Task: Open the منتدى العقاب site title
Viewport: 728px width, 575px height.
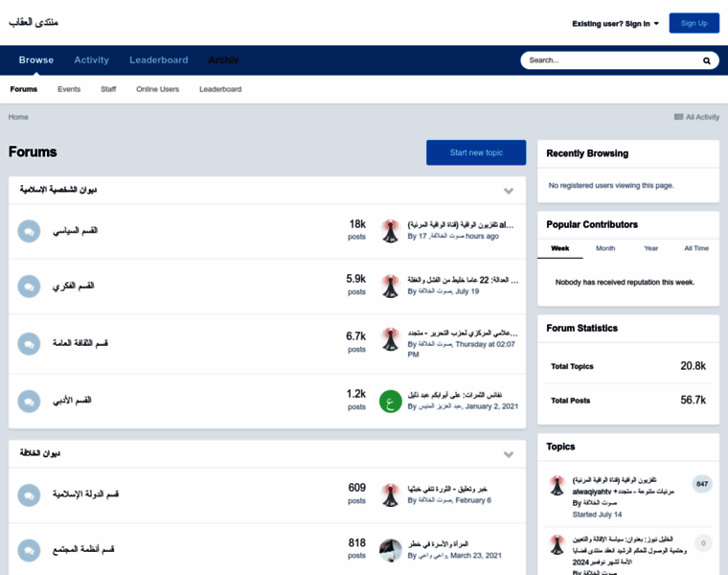Action: 34,22
